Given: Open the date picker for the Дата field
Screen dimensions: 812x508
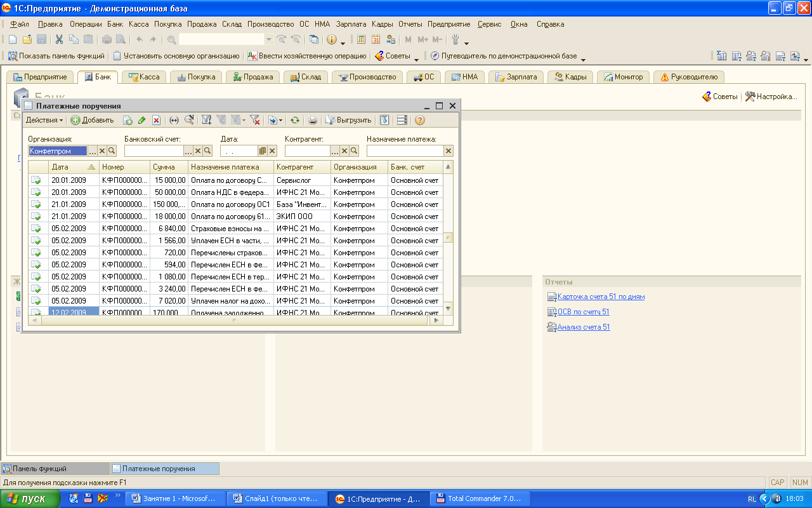Looking at the screenshot, I should pos(262,151).
